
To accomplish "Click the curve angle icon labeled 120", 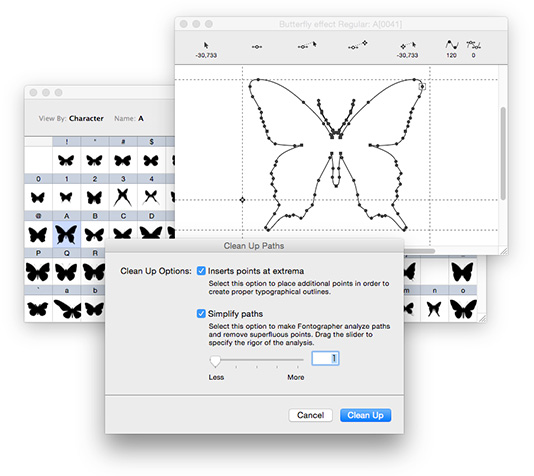I will [x=452, y=45].
